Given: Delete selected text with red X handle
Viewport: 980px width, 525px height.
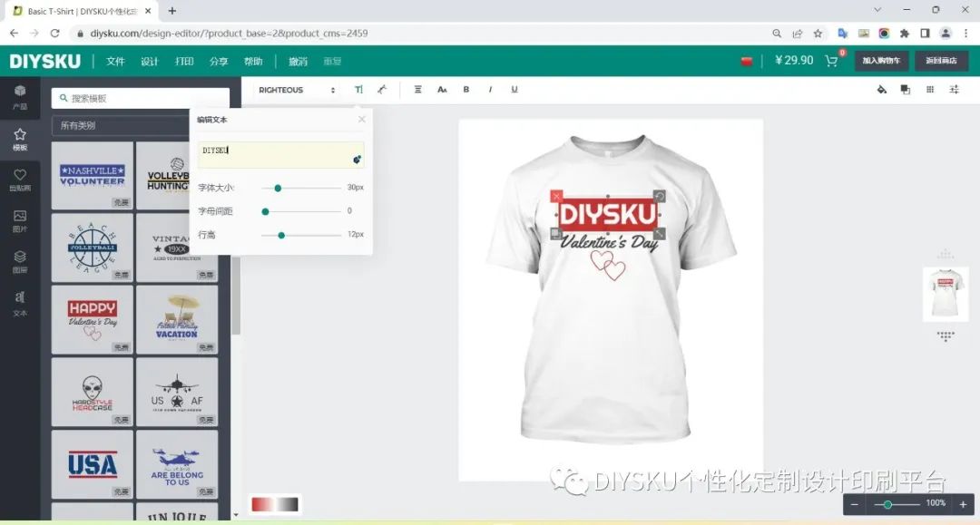Looking at the screenshot, I should [556, 196].
